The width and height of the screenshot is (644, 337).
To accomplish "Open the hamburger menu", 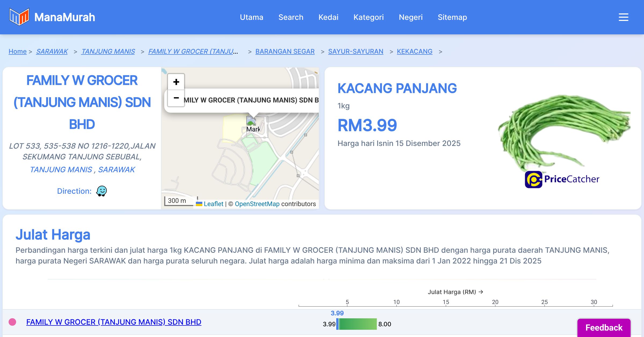I will pyautogui.click(x=623, y=17).
